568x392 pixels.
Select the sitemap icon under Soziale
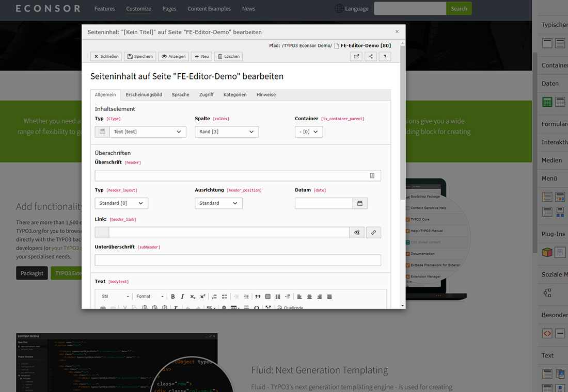(x=547, y=292)
